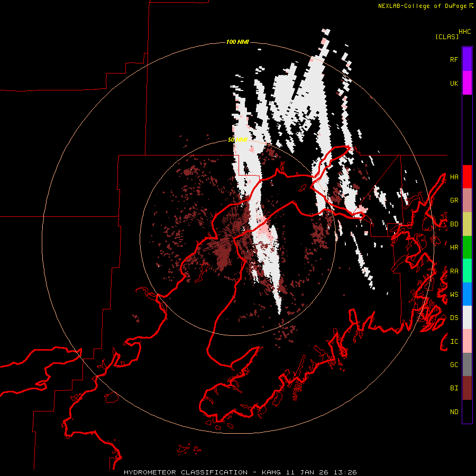Click the BI dark red legend swatch

467,388
